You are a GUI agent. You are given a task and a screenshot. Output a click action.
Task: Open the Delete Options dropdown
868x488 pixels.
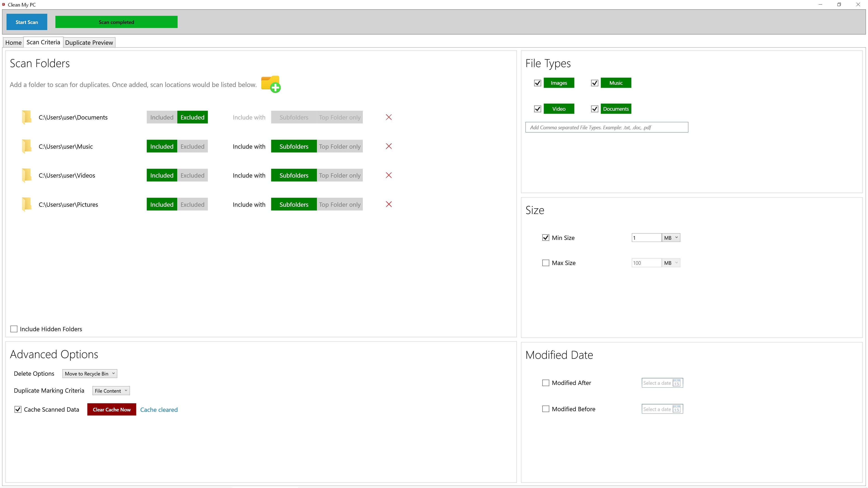90,373
